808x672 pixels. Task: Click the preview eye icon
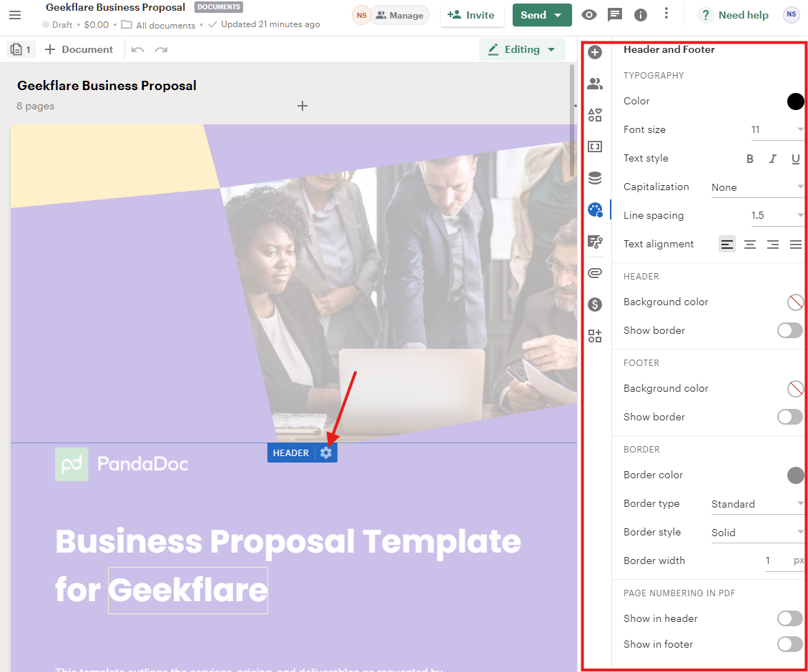tap(589, 15)
